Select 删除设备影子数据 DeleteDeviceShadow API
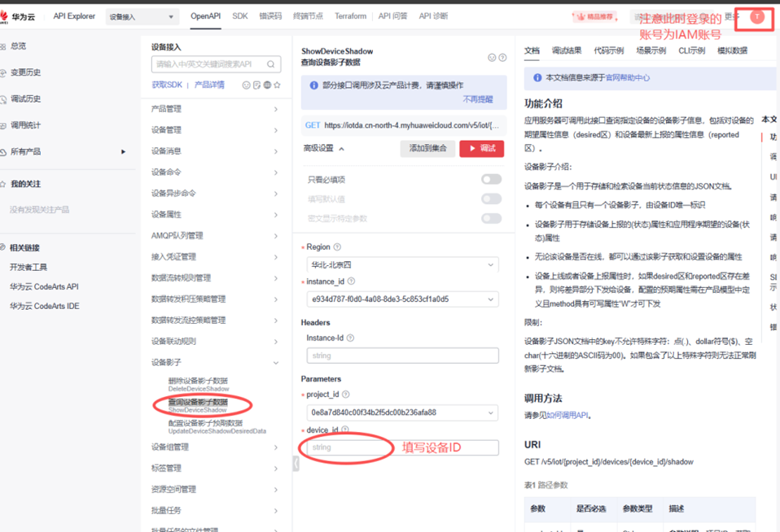Screen dimensions: 780x532 199,384
